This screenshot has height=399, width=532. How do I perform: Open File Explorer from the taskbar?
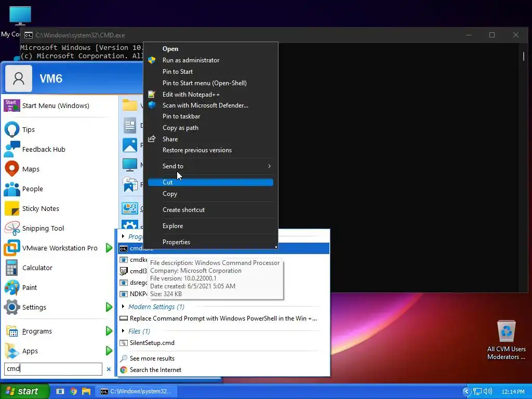86,391
